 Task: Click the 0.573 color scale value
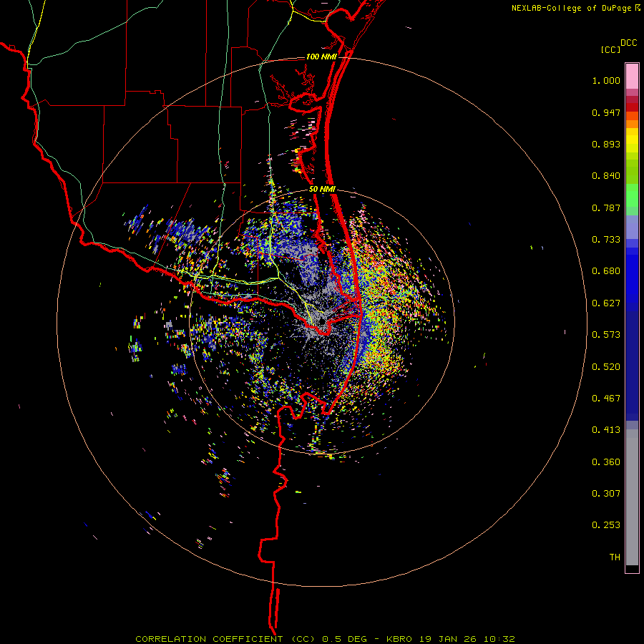[606, 335]
